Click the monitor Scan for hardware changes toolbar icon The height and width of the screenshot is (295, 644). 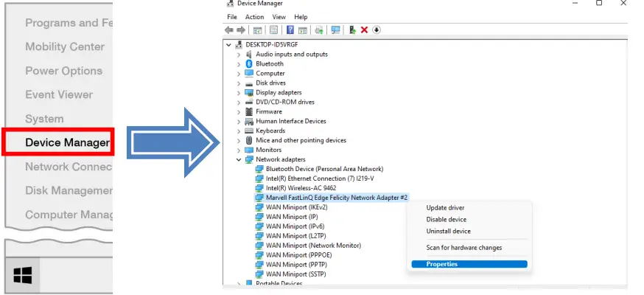pos(335,30)
